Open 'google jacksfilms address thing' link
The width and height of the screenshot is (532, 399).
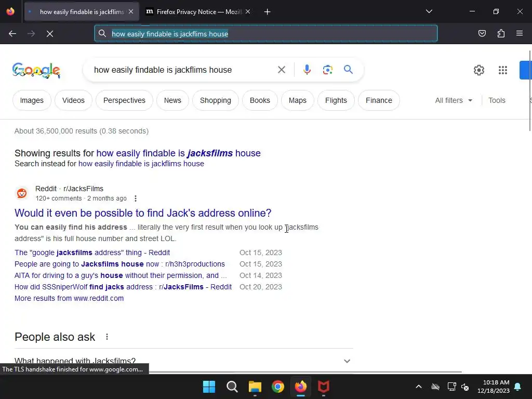pyautogui.click(x=92, y=253)
